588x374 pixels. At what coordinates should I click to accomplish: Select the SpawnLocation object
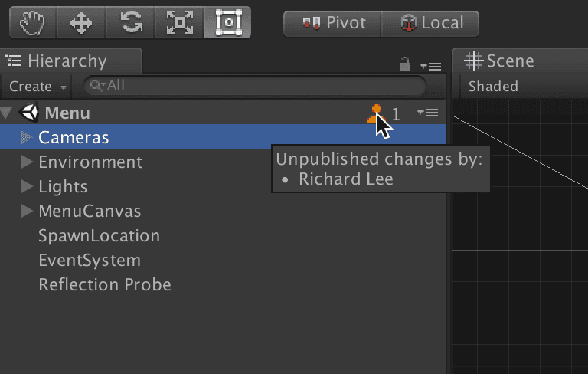(99, 235)
